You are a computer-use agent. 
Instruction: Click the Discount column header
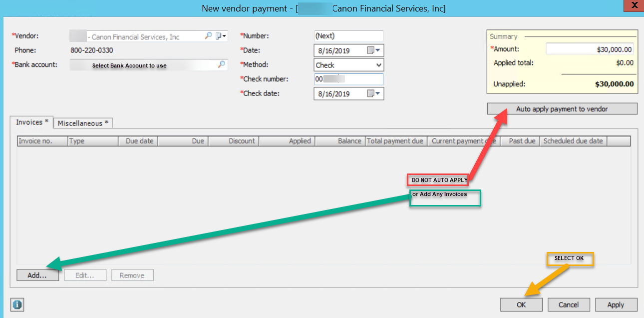[233, 141]
